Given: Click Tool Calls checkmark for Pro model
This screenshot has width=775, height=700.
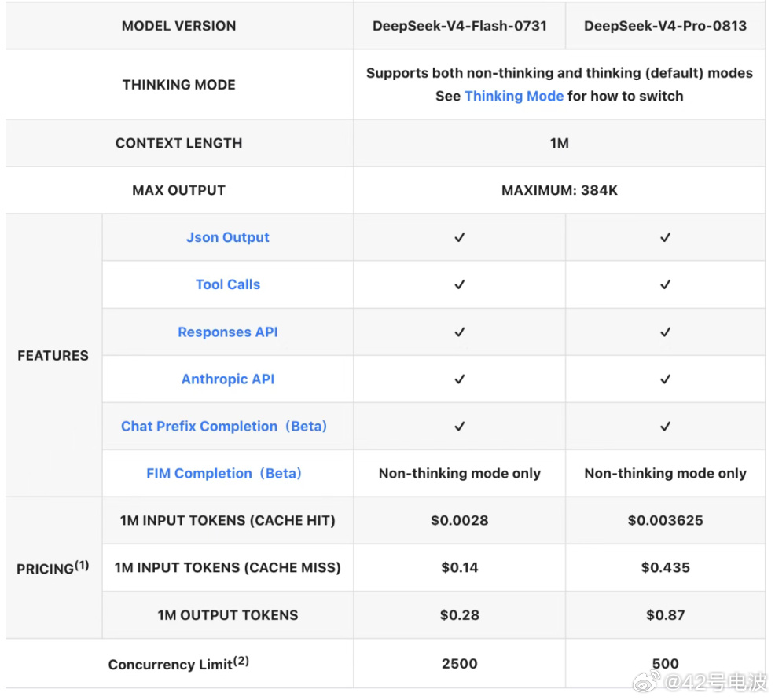Looking at the screenshot, I should pos(665,284).
